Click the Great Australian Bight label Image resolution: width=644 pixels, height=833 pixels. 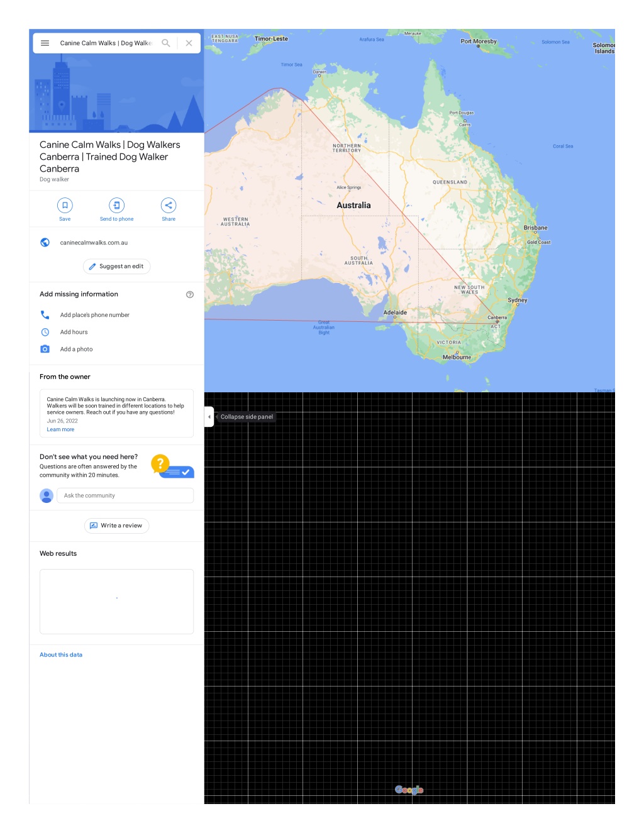[324, 328]
